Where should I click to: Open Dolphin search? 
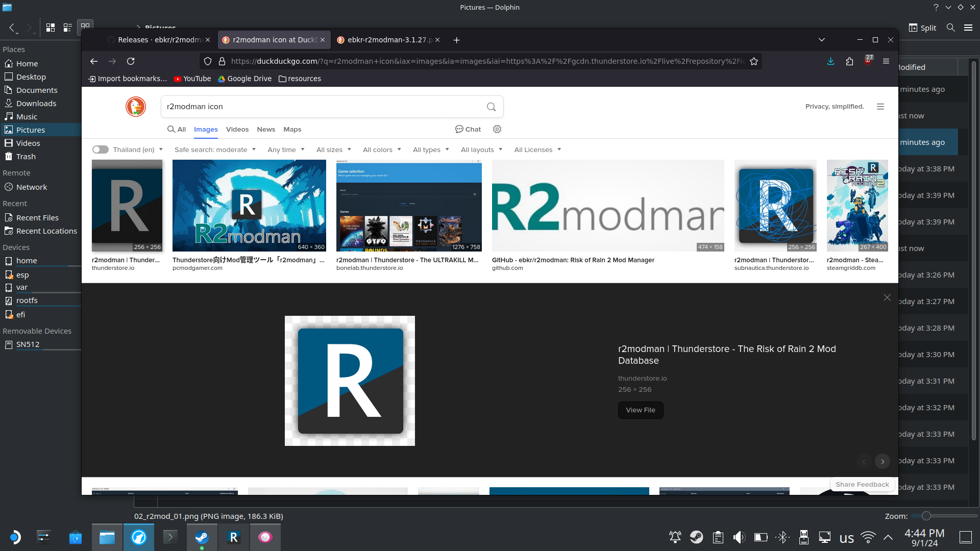(950, 28)
